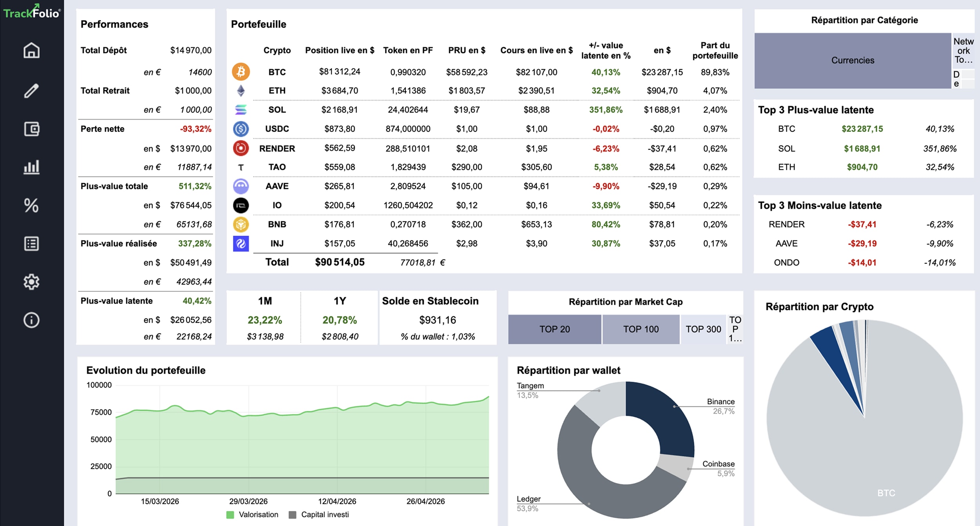Click the 'Position live en $' column header
980x526 pixels.
339,50
